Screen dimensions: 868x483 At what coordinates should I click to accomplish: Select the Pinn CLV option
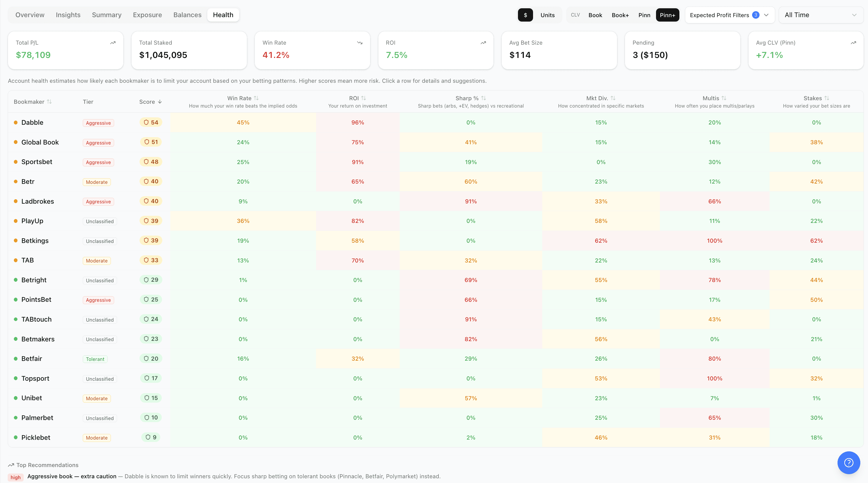pos(644,15)
